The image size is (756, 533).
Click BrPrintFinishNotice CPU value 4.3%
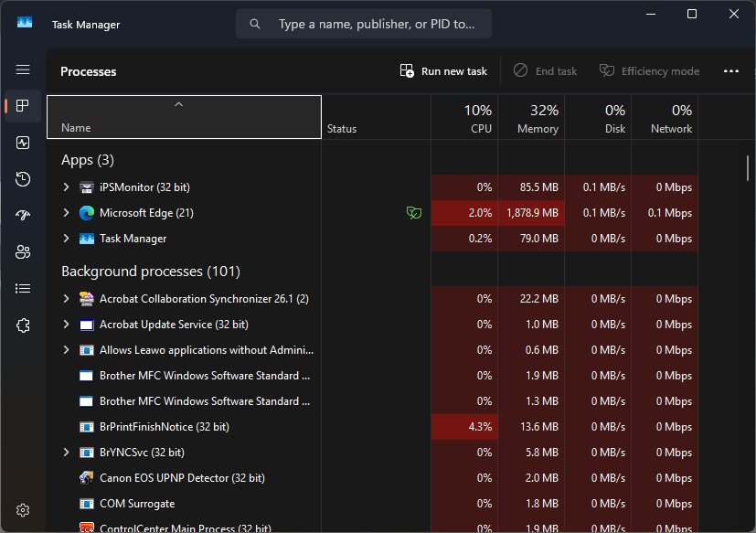(x=480, y=427)
